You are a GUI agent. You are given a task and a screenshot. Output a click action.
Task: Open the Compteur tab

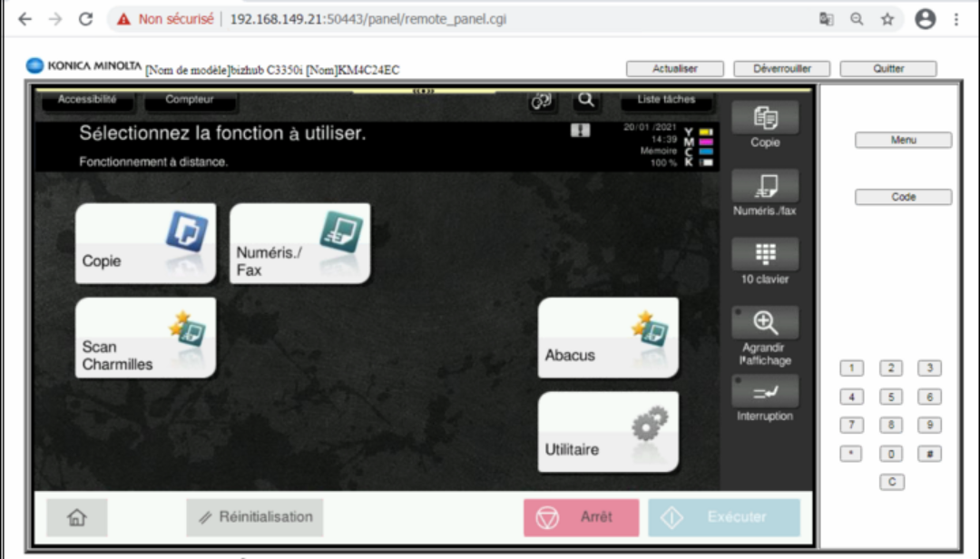190,101
